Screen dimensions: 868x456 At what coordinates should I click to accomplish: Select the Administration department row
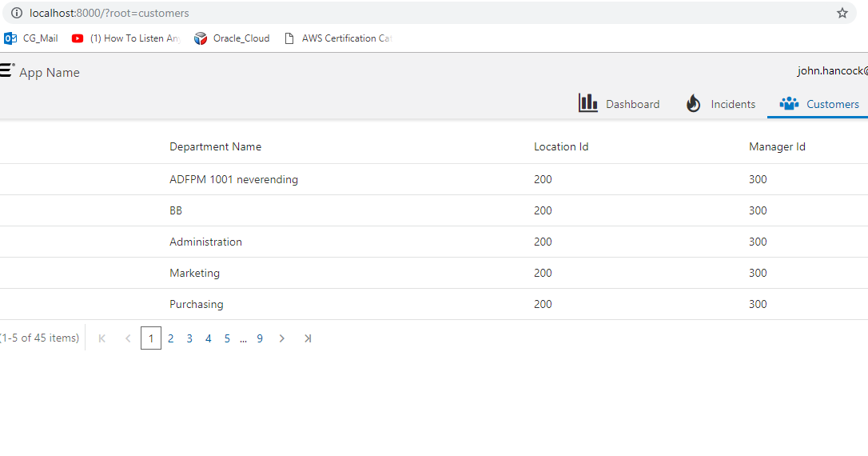pos(434,242)
